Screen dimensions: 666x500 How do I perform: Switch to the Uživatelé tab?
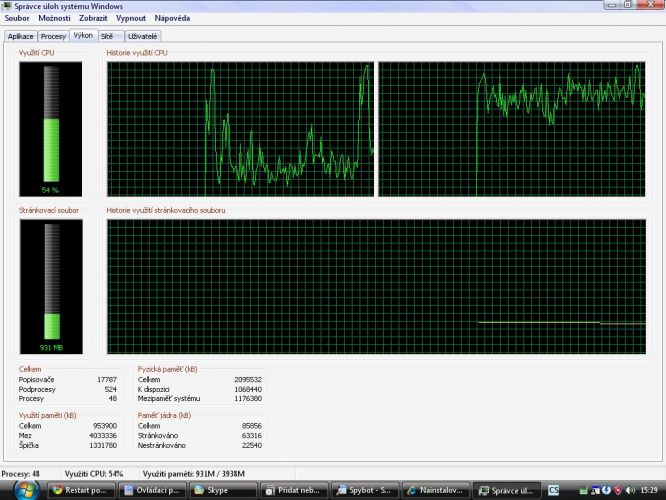[143, 37]
